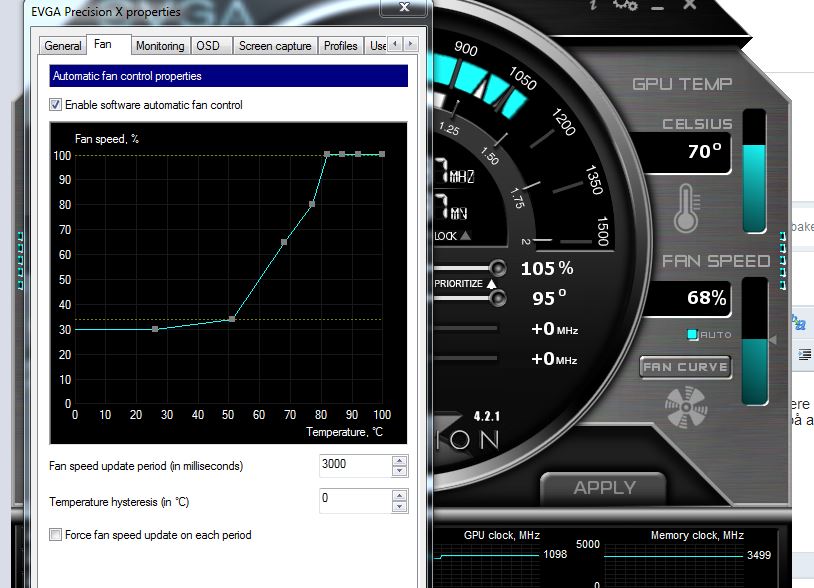Screen dimensions: 814x588
Task: Click the fan icon below FAN CURVE
Action: (686, 407)
